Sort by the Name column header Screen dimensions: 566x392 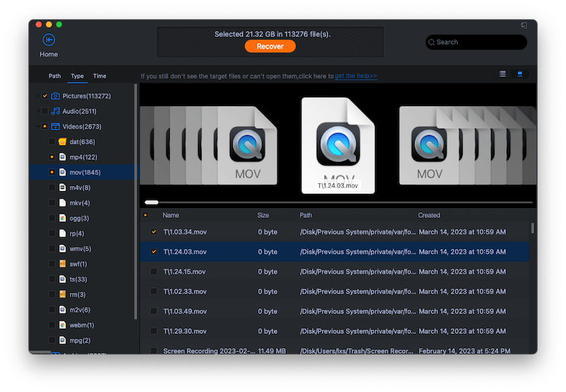tap(171, 215)
